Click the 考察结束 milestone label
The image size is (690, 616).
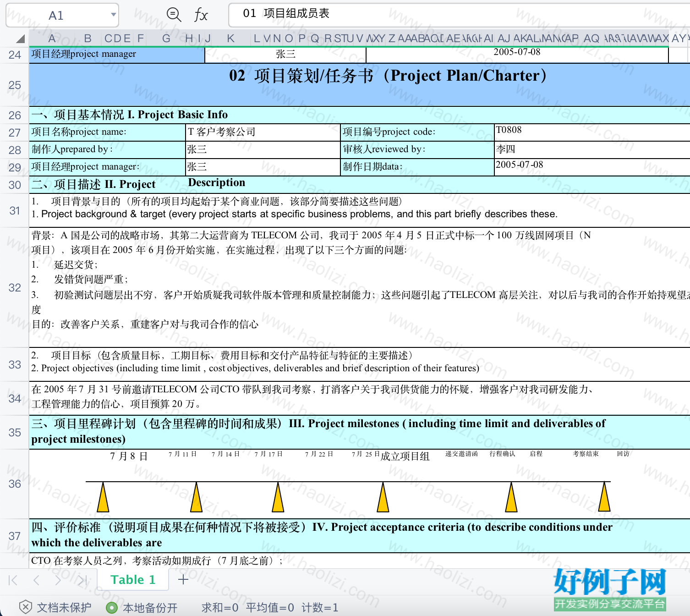click(586, 454)
